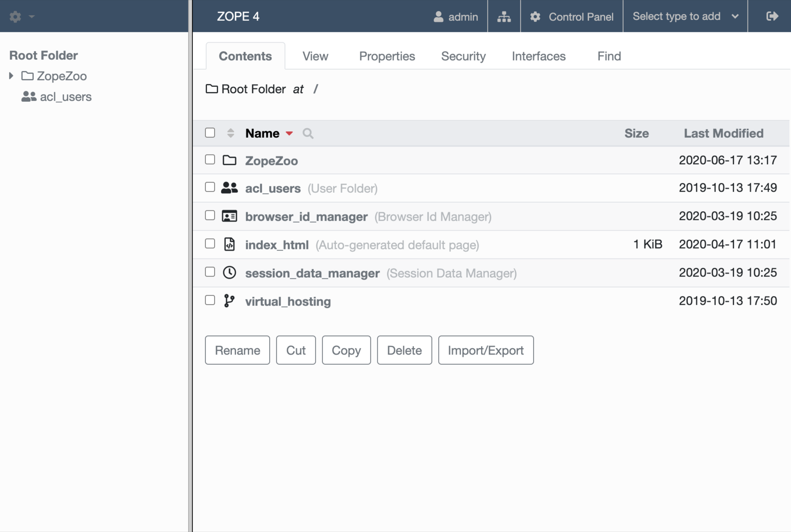Click the ZOPE 4 title
Screen dimensions: 791x532
click(x=238, y=16)
